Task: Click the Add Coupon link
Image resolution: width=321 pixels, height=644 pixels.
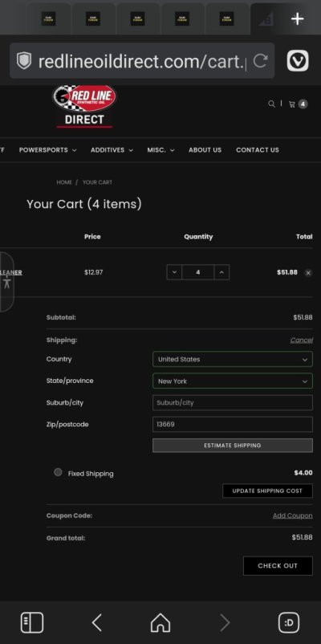Action: 293,516
